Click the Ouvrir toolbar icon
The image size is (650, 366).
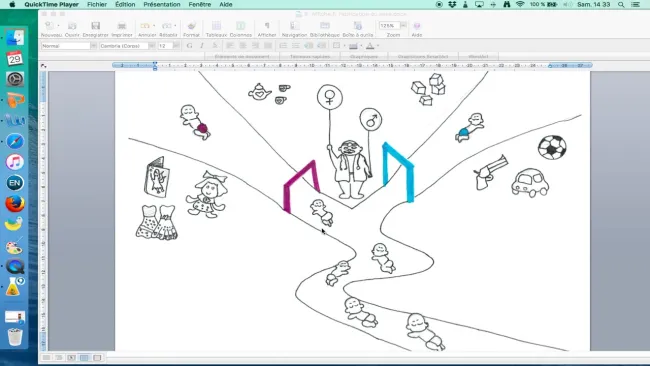pyautogui.click(x=72, y=26)
